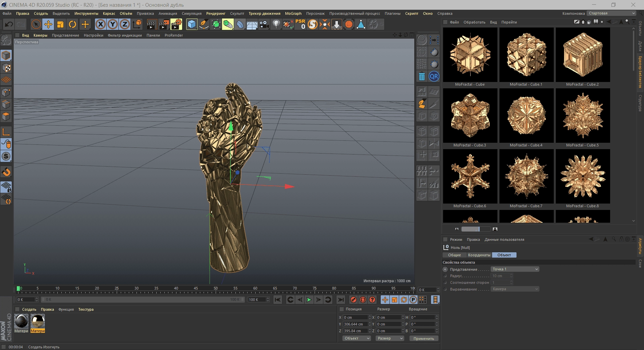Click the preview range slider bar
This screenshot has height=350, width=644.
click(x=143, y=300)
